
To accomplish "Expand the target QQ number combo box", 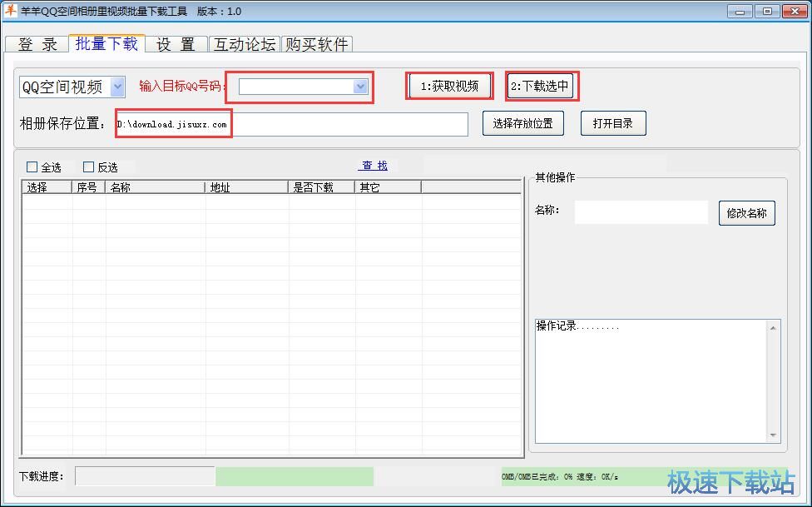I will [360, 85].
